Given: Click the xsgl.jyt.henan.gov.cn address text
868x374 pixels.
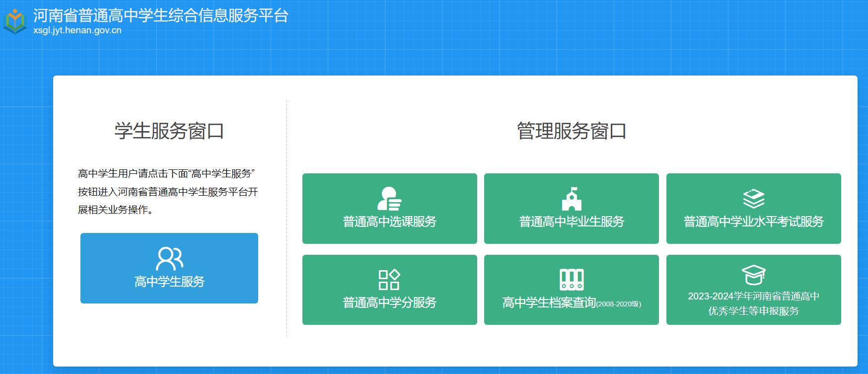Looking at the screenshot, I should click(x=77, y=30).
